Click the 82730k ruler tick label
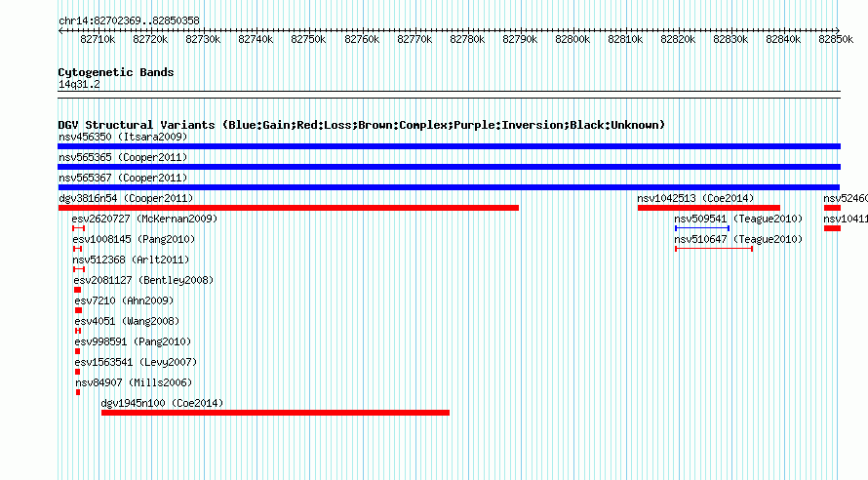Image resolution: width=868 pixels, height=480 pixels. (x=203, y=39)
